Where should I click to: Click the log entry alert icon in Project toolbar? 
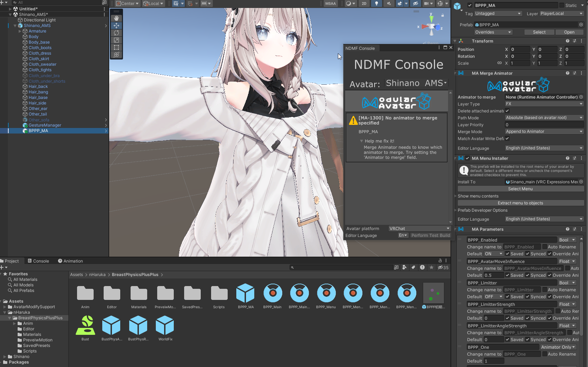[x=422, y=267]
